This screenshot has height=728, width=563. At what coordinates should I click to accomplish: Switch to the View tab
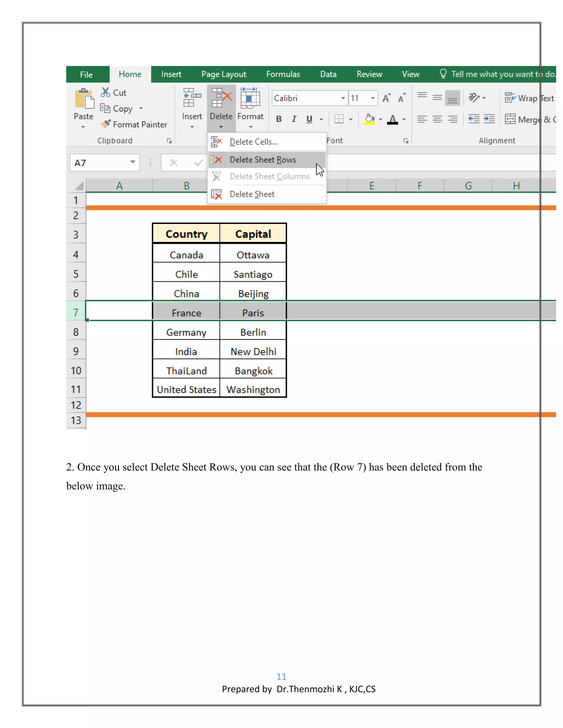coord(411,74)
